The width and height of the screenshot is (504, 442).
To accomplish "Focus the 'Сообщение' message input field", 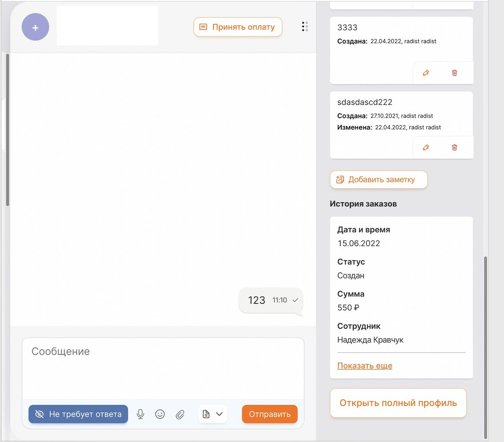I will 163,368.
